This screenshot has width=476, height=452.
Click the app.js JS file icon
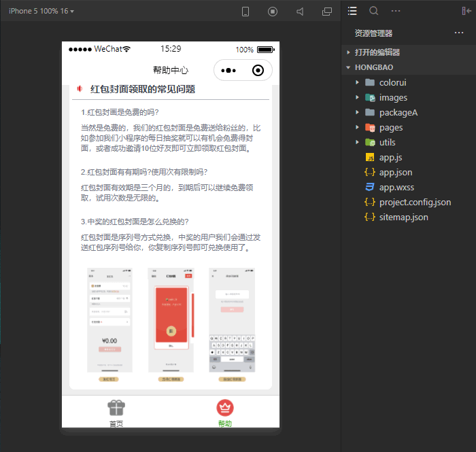point(370,157)
